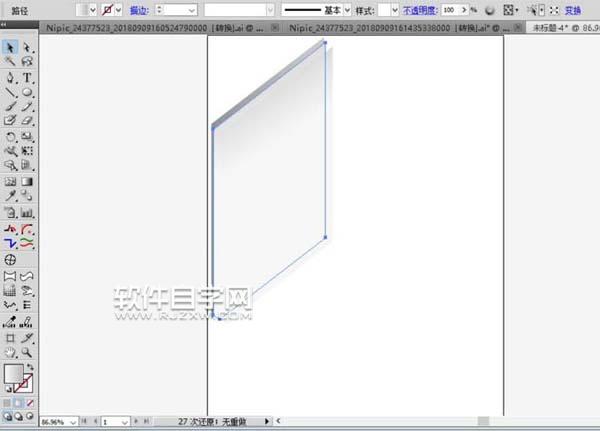Pick the Magic Wand tool
Viewport: 600px width, 431px height.
click(10, 61)
